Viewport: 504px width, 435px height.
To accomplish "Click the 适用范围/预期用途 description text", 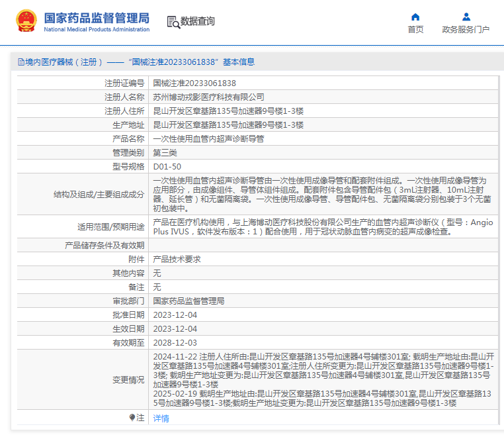I will point(323,227).
